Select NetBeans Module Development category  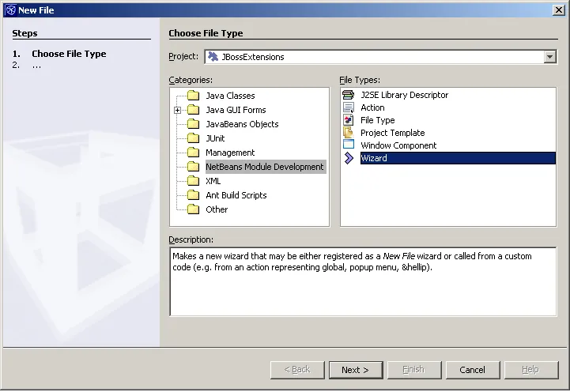[x=265, y=167]
